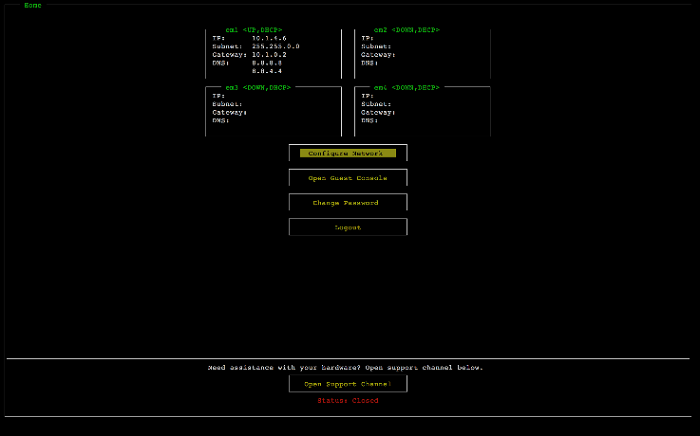This screenshot has width=700, height=436.
Task: Click the IP label in em2 panel
Action: tap(367, 38)
